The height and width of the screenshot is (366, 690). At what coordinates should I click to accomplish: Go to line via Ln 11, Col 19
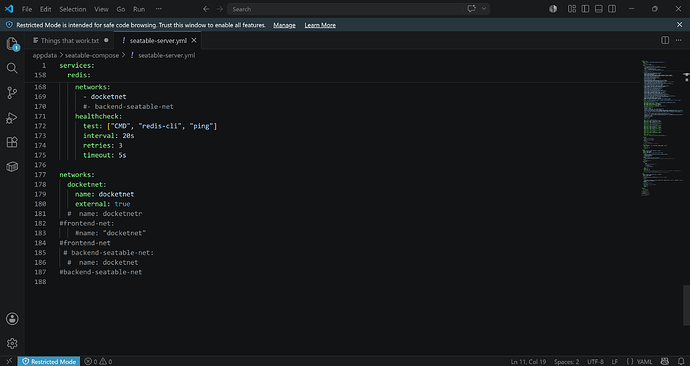(x=528, y=361)
